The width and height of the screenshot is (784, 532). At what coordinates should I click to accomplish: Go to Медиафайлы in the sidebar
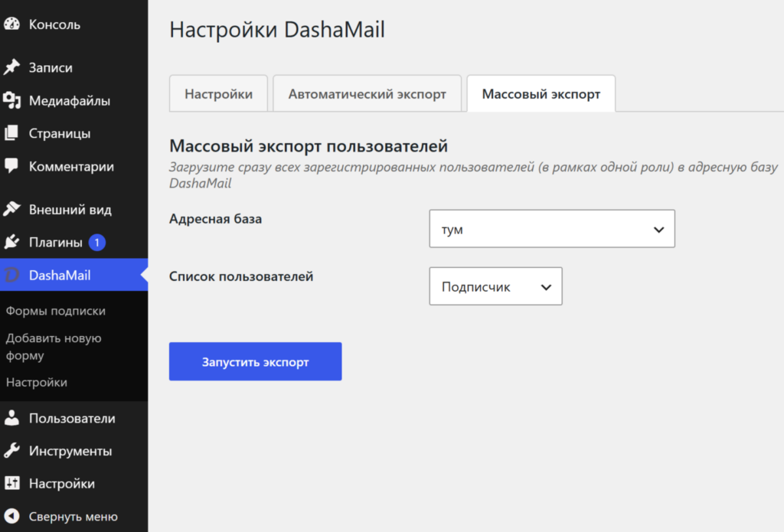[74, 100]
